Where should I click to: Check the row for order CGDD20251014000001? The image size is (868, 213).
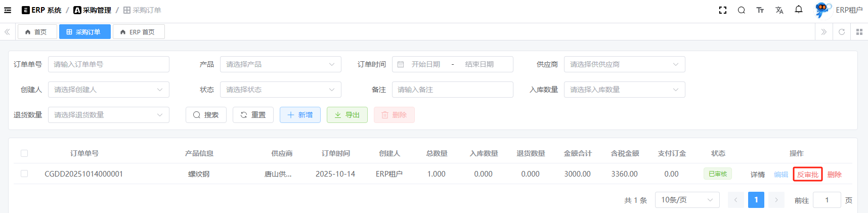[24, 174]
